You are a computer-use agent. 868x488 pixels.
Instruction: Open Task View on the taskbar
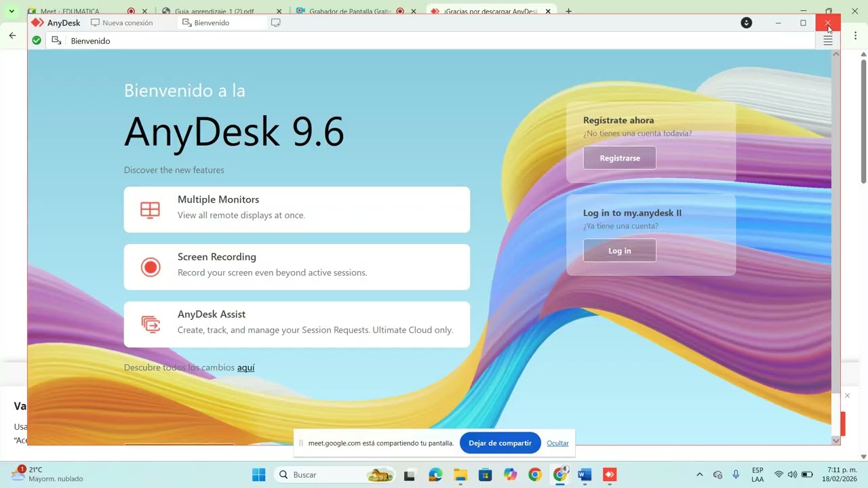point(409,474)
